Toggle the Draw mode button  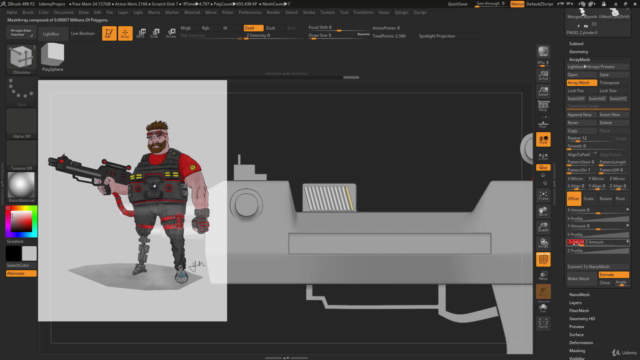[125, 33]
